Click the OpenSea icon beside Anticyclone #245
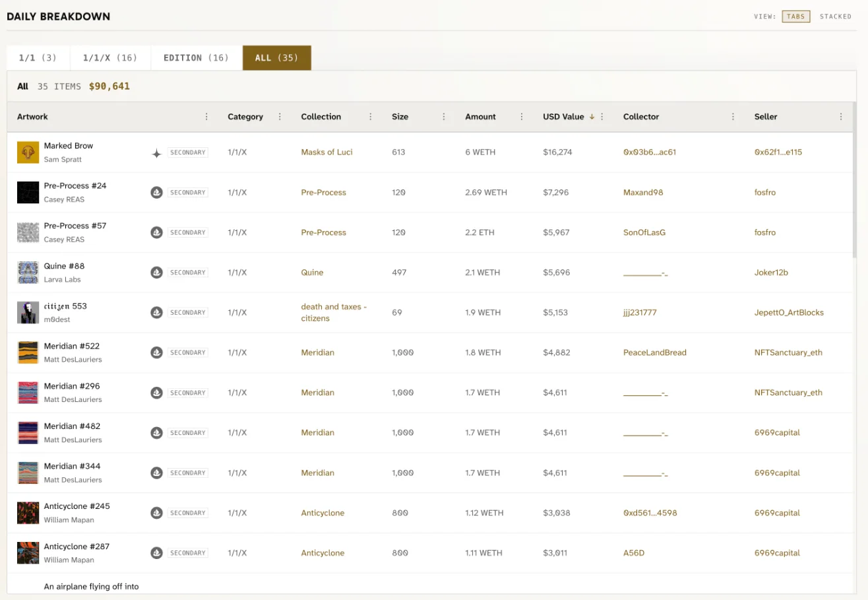868x600 pixels. (156, 513)
